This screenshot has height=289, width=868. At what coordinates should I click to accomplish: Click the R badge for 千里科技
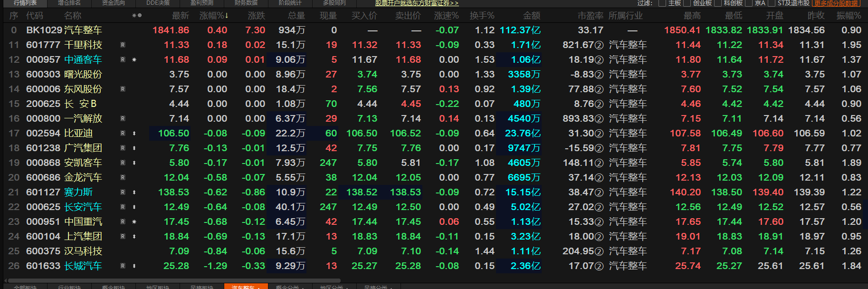123,45
